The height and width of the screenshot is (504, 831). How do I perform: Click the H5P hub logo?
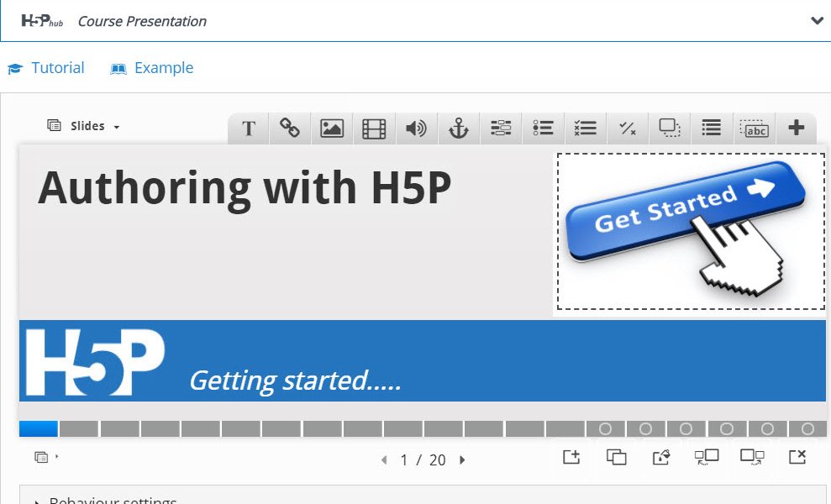click(x=42, y=21)
